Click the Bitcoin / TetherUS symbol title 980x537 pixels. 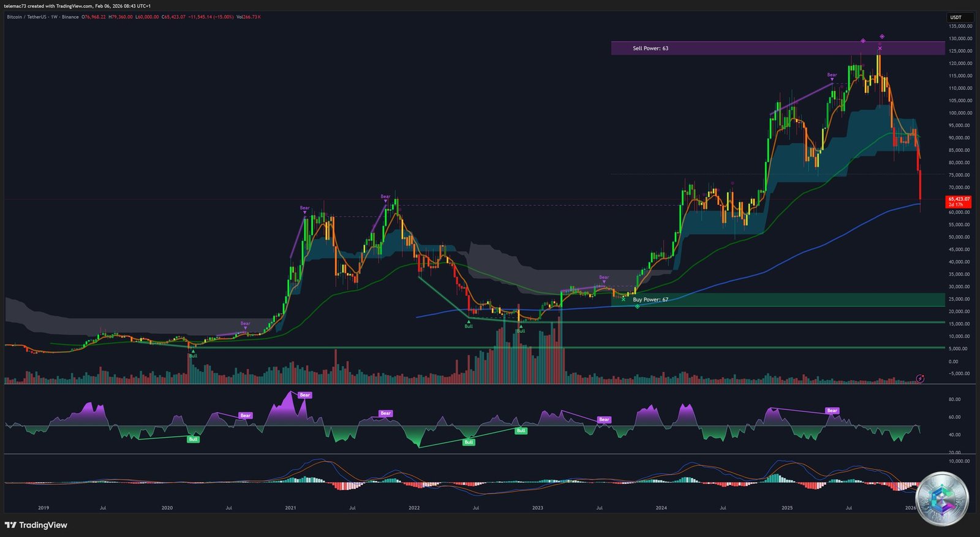coord(26,17)
